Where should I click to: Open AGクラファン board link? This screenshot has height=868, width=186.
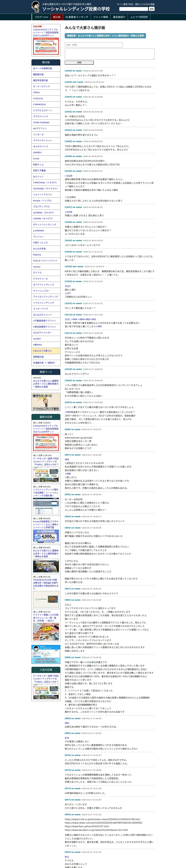[46, 128]
